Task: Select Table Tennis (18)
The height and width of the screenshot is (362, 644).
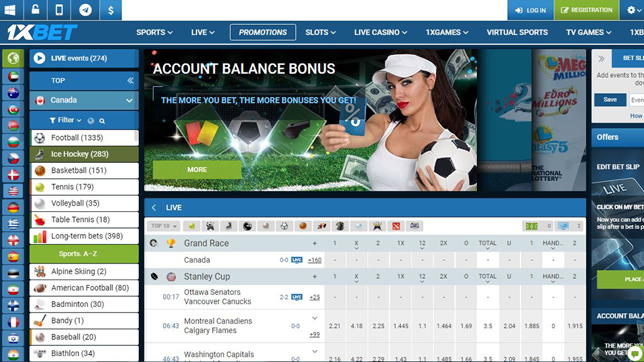Action: pyautogui.click(x=84, y=220)
